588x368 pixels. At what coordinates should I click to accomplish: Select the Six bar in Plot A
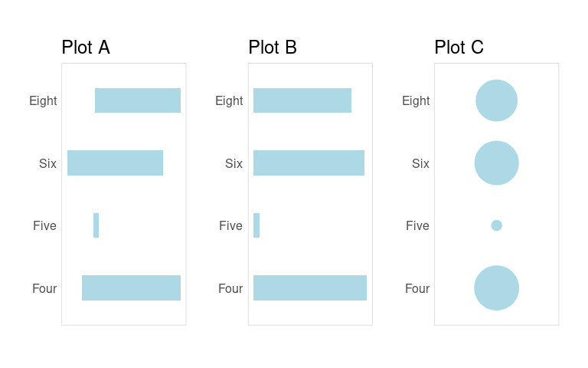pos(115,163)
